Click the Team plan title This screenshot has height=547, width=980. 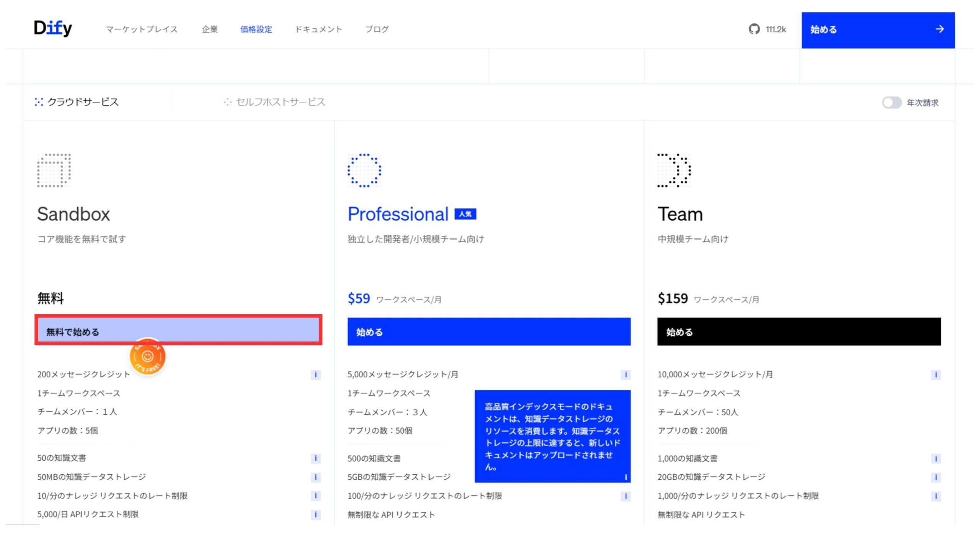[x=680, y=214]
